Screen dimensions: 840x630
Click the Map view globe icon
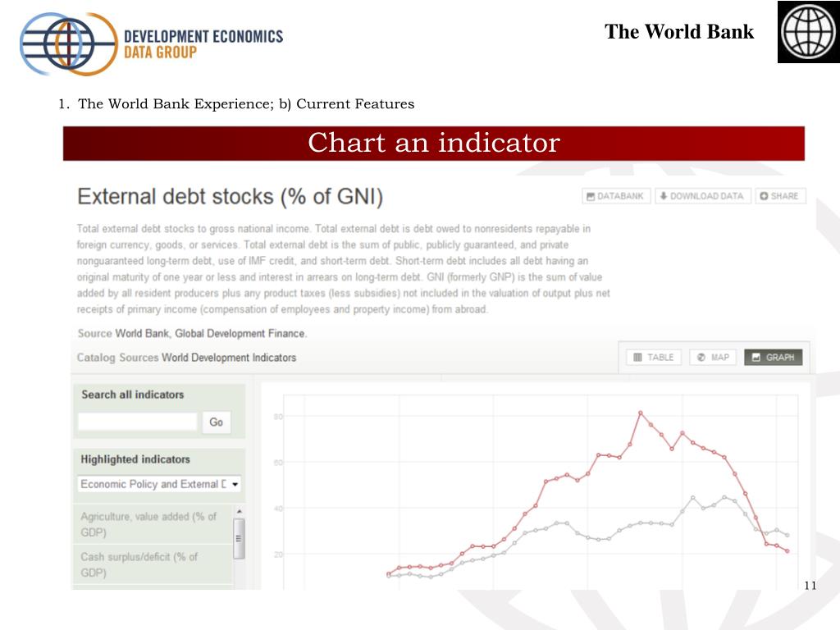tap(701, 358)
